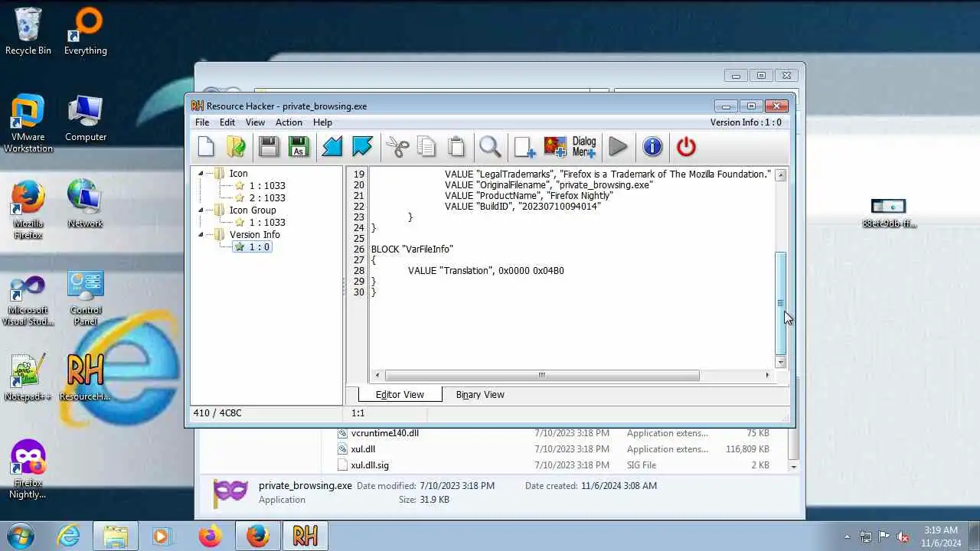Click the horizontal scrollbar thumb in editor
Viewport: 980px width, 551px height.
point(542,375)
